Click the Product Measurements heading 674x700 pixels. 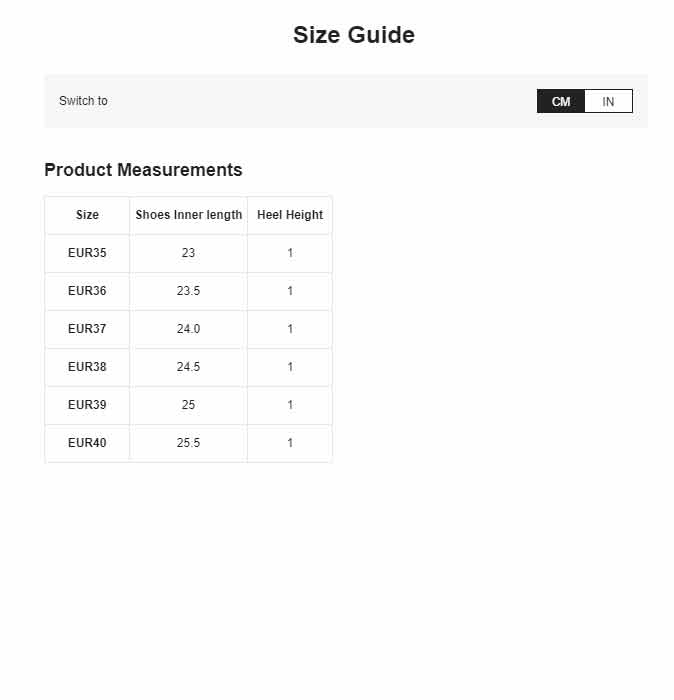point(143,170)
